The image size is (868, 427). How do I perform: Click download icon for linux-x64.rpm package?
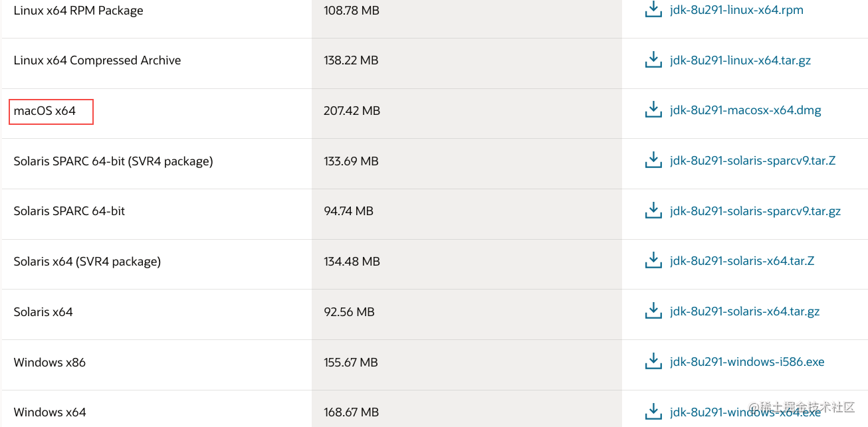654,10
